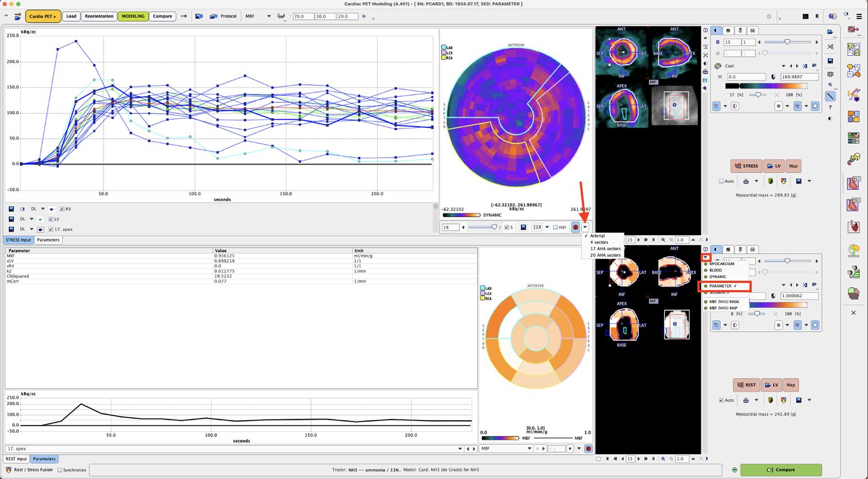Choose 17 AHA sectors option
Screen dimensions: 868x479
pyautogui.click(x=605, y=249)
